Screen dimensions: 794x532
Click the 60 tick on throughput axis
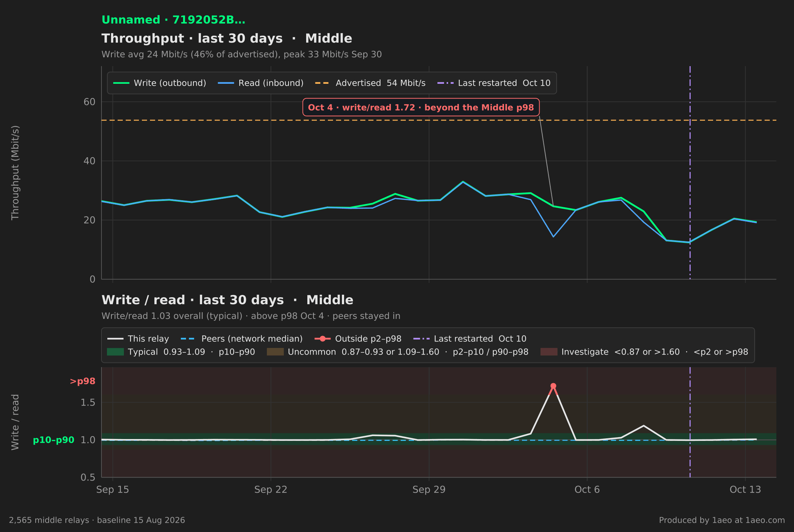(x=89, y=102)
